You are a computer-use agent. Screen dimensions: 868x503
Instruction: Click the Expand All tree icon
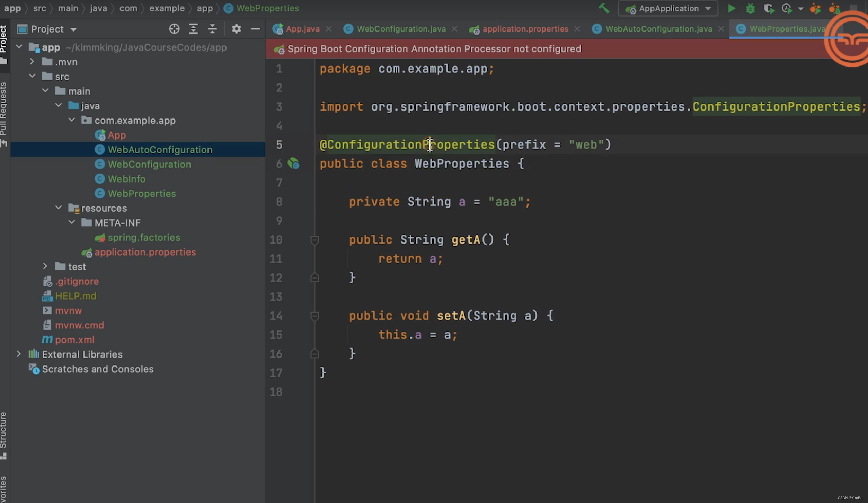193,29
